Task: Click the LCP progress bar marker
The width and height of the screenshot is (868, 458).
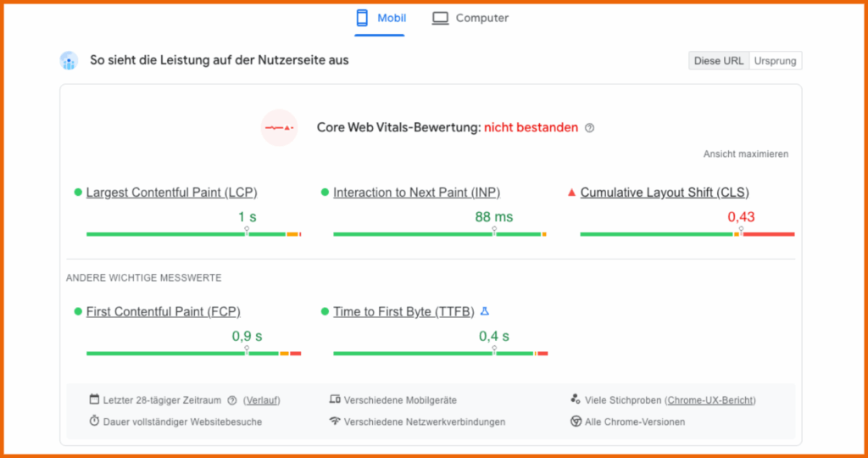Action: (247, 230)
